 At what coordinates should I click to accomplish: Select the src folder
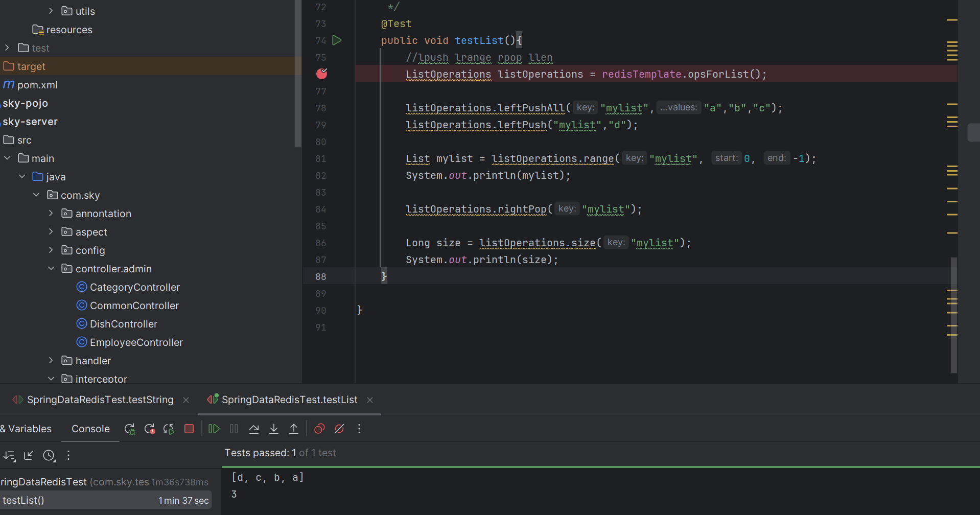coord(25,140)
